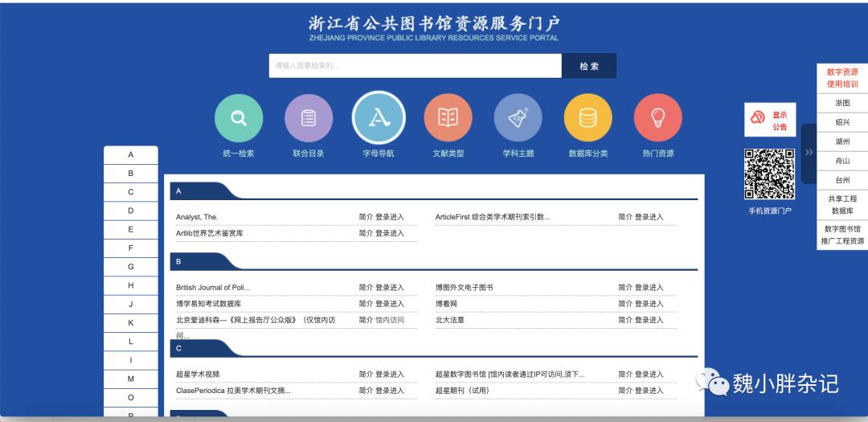
Task: Click 登录进入 for ArticleFirst
Action: 649,217
